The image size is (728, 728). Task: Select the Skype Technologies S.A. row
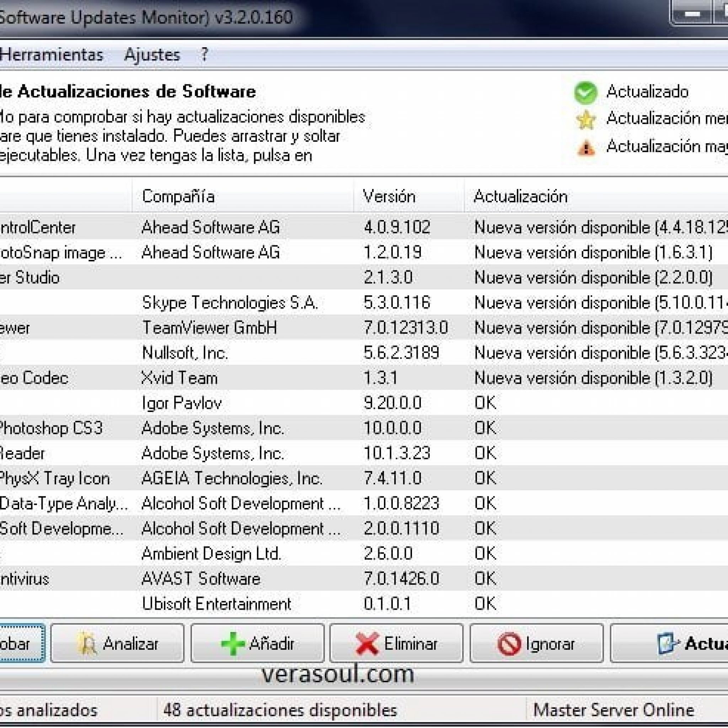coord(364,303)
